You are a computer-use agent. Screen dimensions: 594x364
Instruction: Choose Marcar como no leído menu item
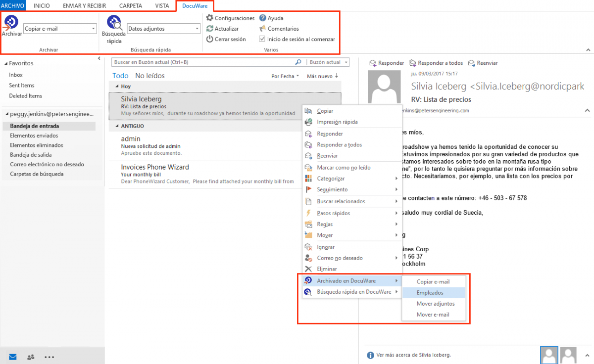point(344,168)
